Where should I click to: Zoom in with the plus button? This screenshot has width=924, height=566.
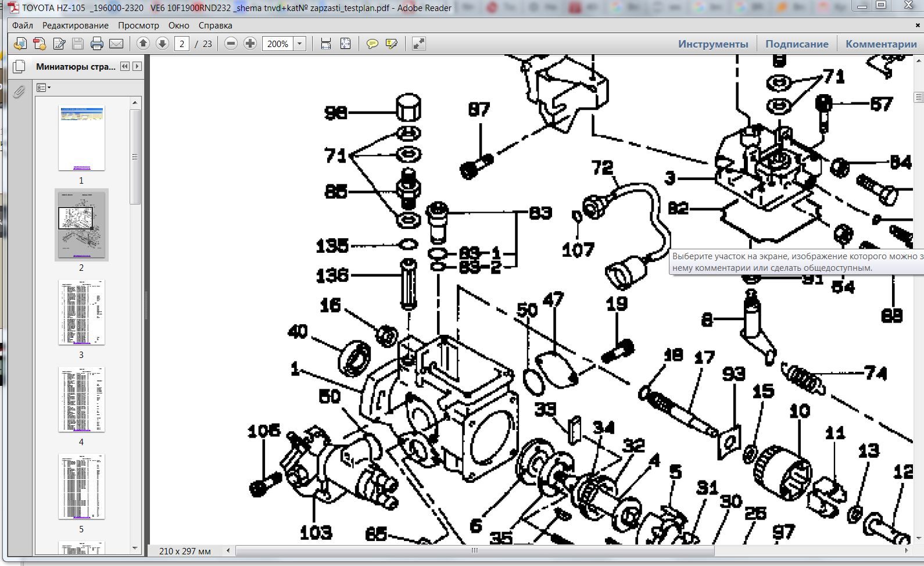[x=250, y=44]
